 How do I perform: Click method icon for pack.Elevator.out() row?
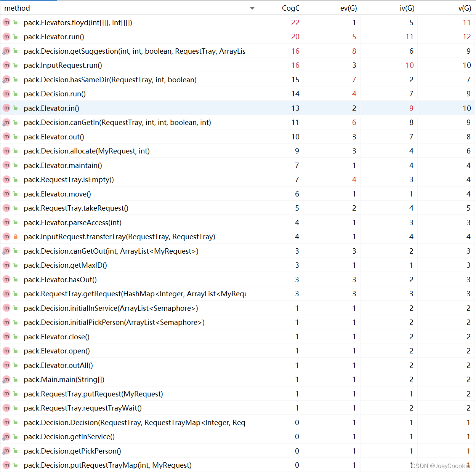coord(6,137)
